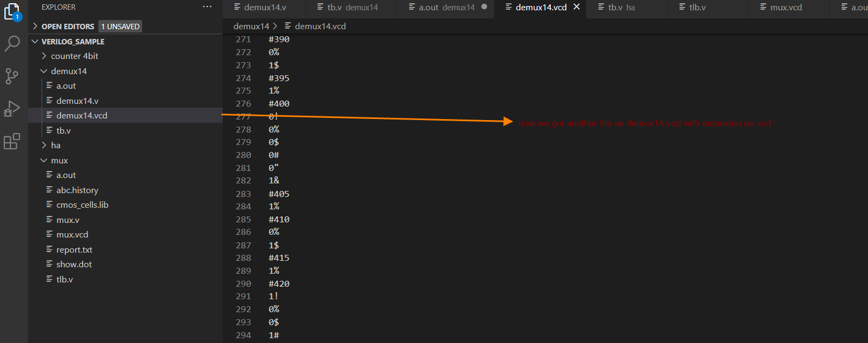Collapse the VERILOG_SAMPLE root folder
Image resolution: width=868 pixels, height=343 pixels.
tap(35, 41)
